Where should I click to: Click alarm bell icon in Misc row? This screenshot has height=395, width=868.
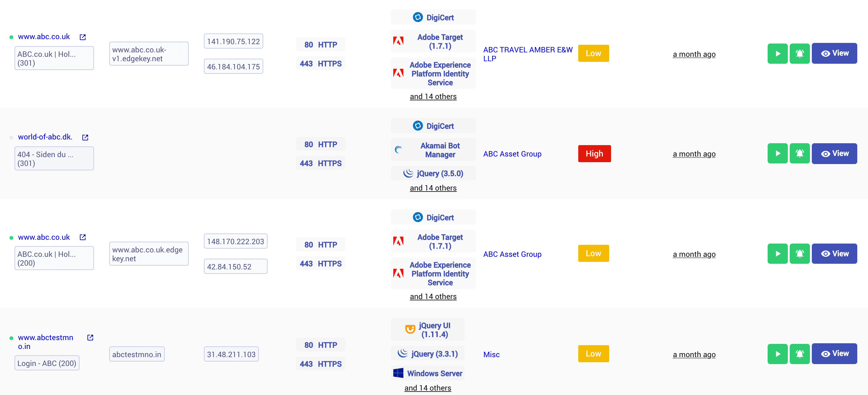pyautogui.click(x=800, y=354)
